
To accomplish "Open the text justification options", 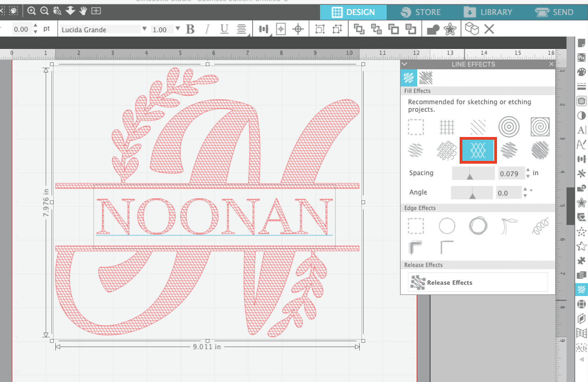I will (241, 29).
